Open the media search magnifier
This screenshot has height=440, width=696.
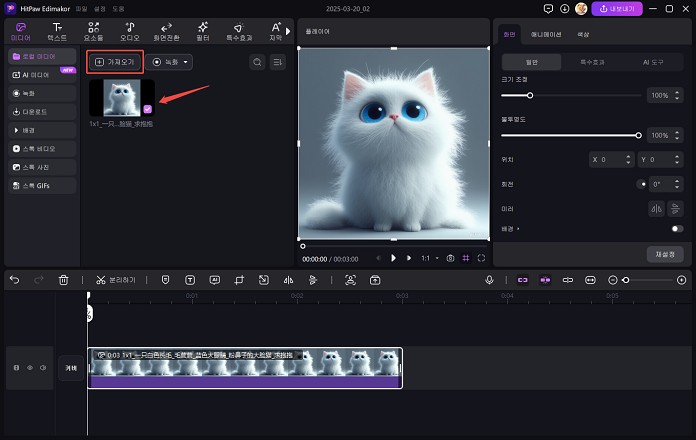[258, 62]
